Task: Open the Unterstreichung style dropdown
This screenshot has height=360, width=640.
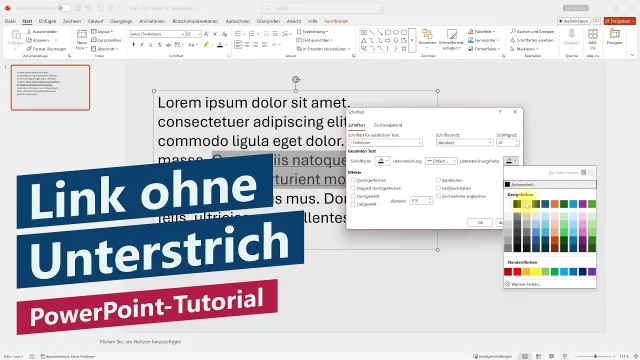Action: point(441,161)
